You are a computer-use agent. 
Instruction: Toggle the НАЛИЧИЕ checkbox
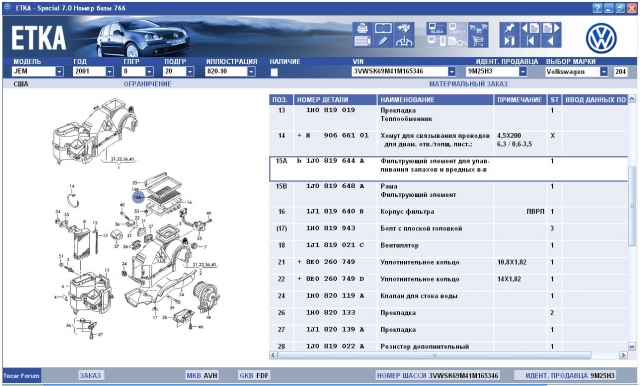coord(274,72)
